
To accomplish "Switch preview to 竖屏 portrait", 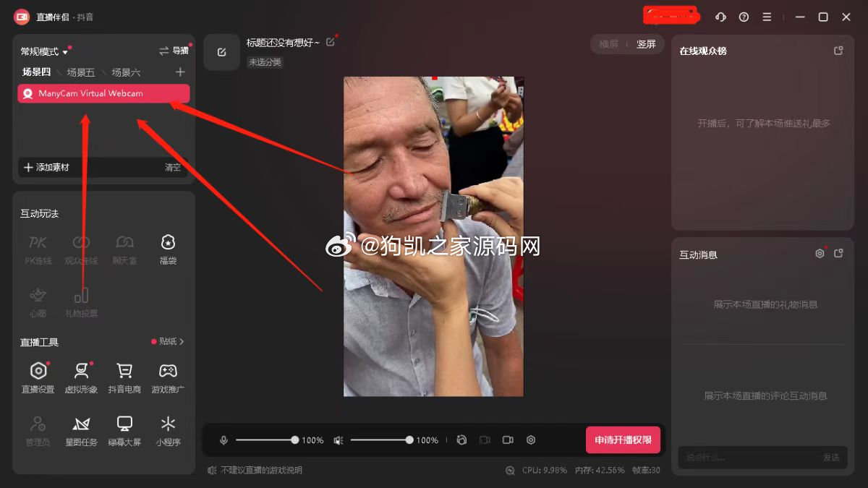I will click(646, 44).
